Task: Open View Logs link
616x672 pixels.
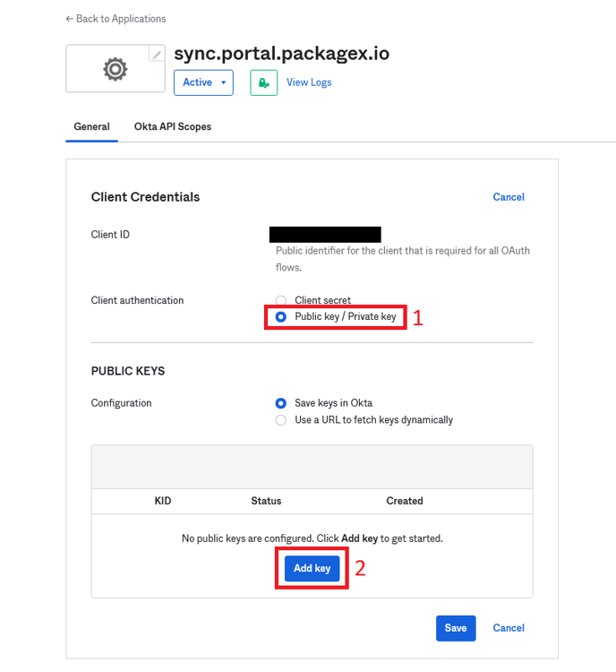Action: [309, 82]
